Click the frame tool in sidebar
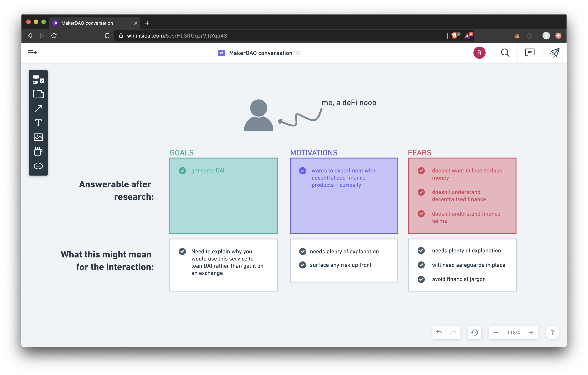This screenshot has width=588, height=375. [x=38, y=93]
